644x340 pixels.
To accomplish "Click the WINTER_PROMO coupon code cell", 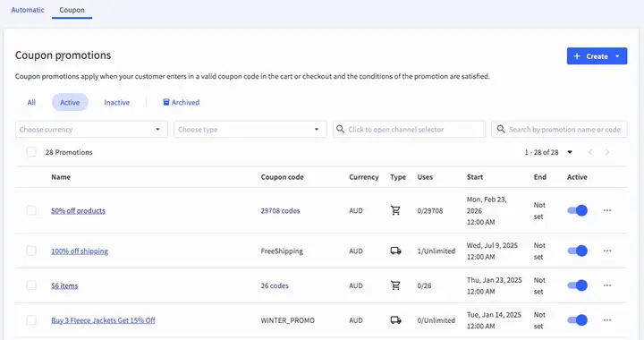I will [x=287, y=320].
